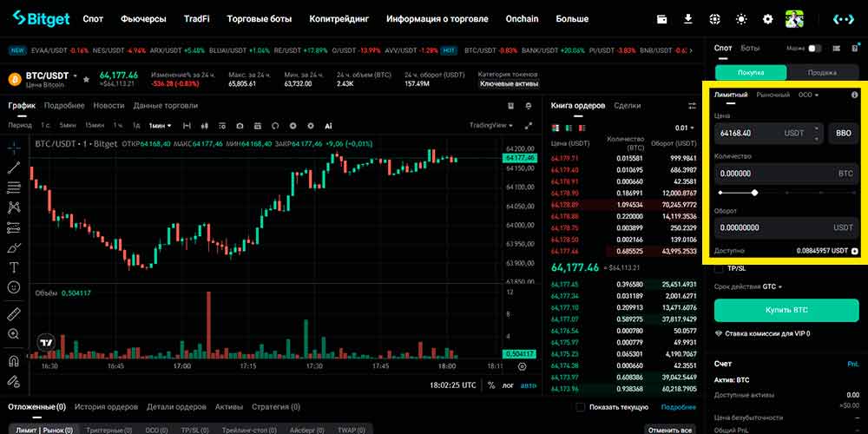This screenshot has width=868, height=434.
Task: Expand ticker strip with right arrow
Action: [690, 50]
